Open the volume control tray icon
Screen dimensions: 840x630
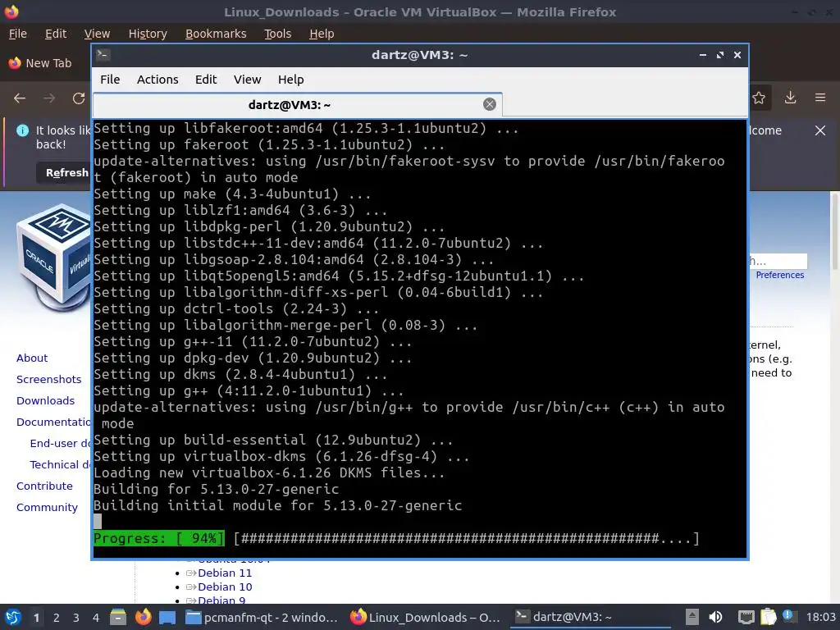[715, 617]
